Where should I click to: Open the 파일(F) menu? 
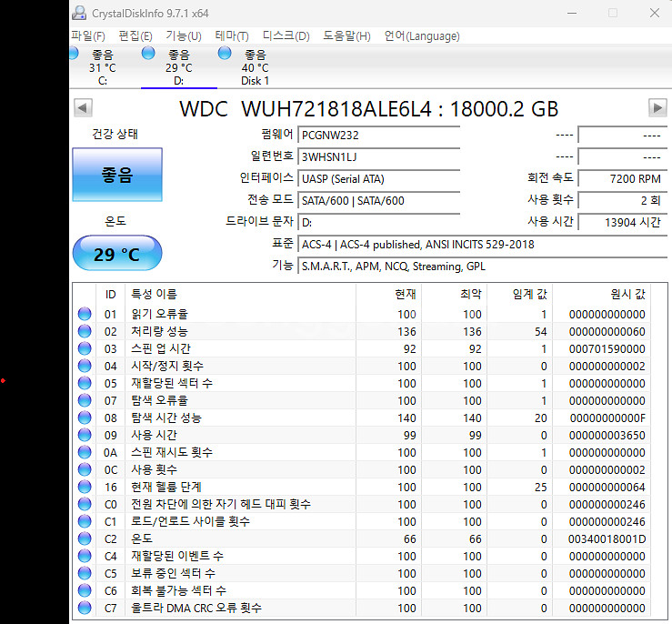[88, 36]
